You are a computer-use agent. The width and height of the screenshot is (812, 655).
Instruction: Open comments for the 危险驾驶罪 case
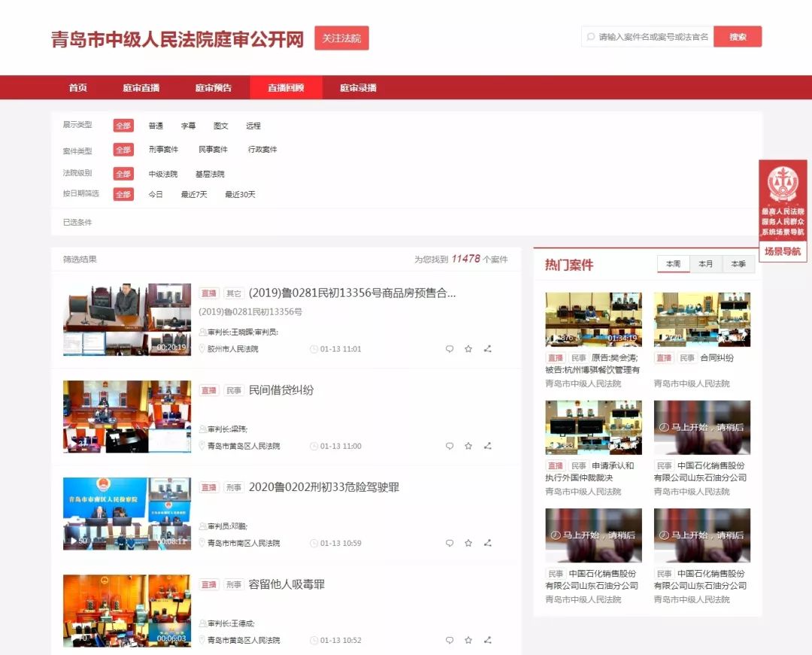pyautogui.click(x=450, y=543)
